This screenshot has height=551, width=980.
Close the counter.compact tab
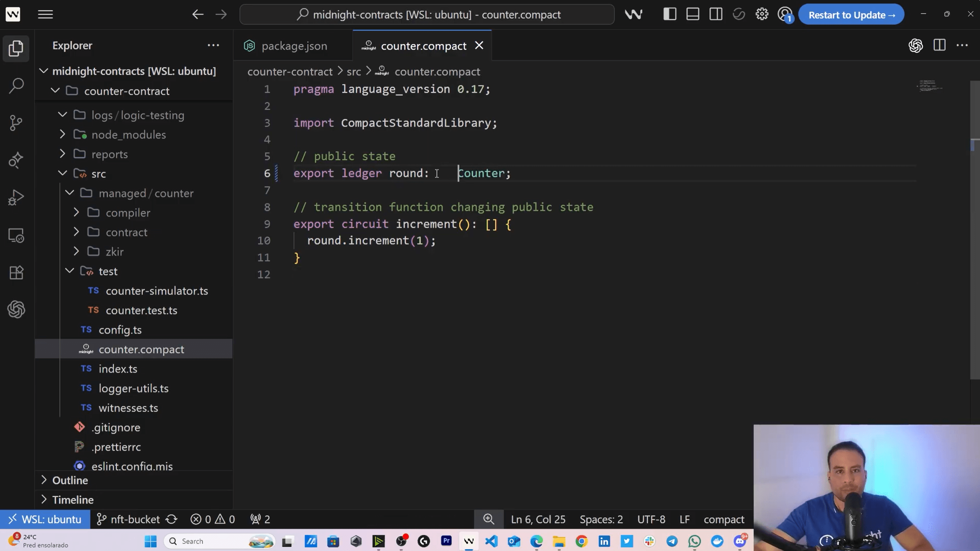[479, 45]
